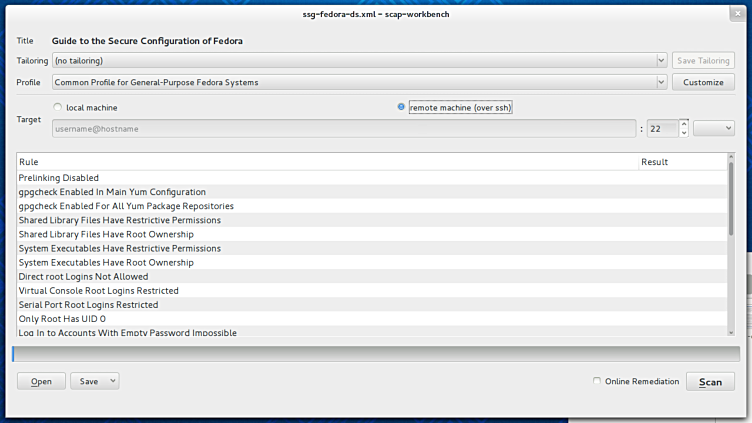The height and width of the screenshot is (423, 752).
Task: Decrease the SSH port number with the down arrow
Action: tap(684, 133)
